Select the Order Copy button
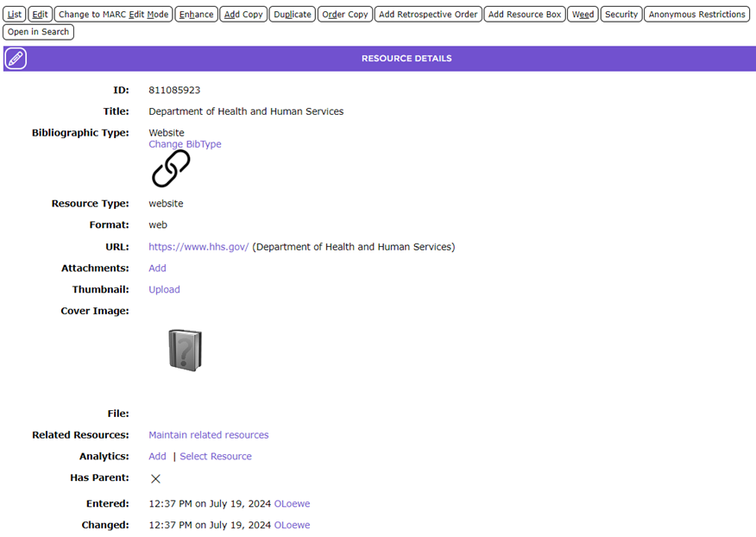The width and height of the screenshot is (756, 537). pyautogui.click(x=344, y=15)
